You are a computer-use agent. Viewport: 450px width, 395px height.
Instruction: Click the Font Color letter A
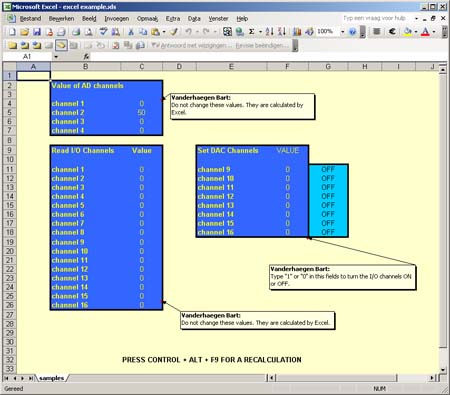tap(425, 32)
